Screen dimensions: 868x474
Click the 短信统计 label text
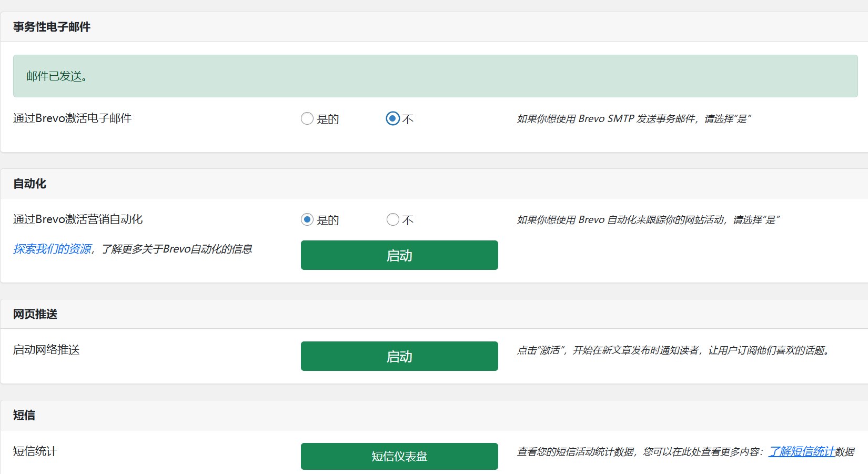click(x=35, y=451)
